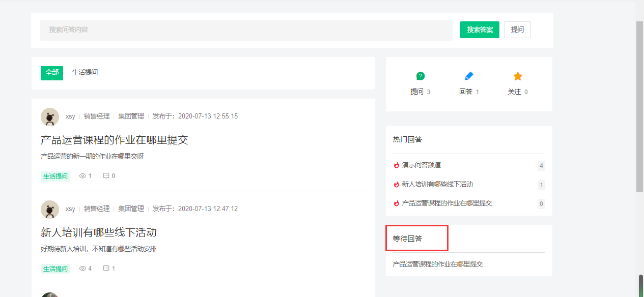Click the 生活提问 tag under 产品运营课程 post
The width and height of the screenshot is (644, 297).
[x=55, y=176]
